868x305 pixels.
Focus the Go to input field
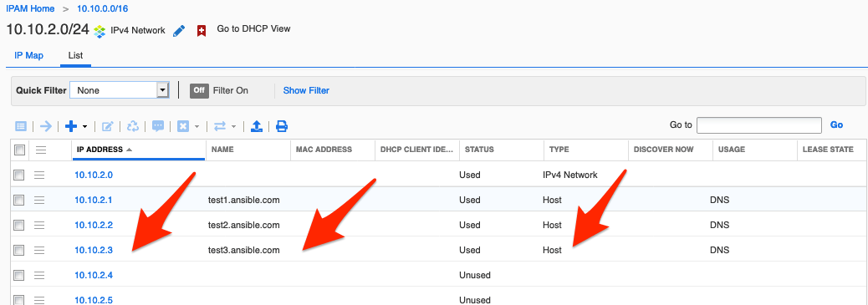tap(759, 125)
